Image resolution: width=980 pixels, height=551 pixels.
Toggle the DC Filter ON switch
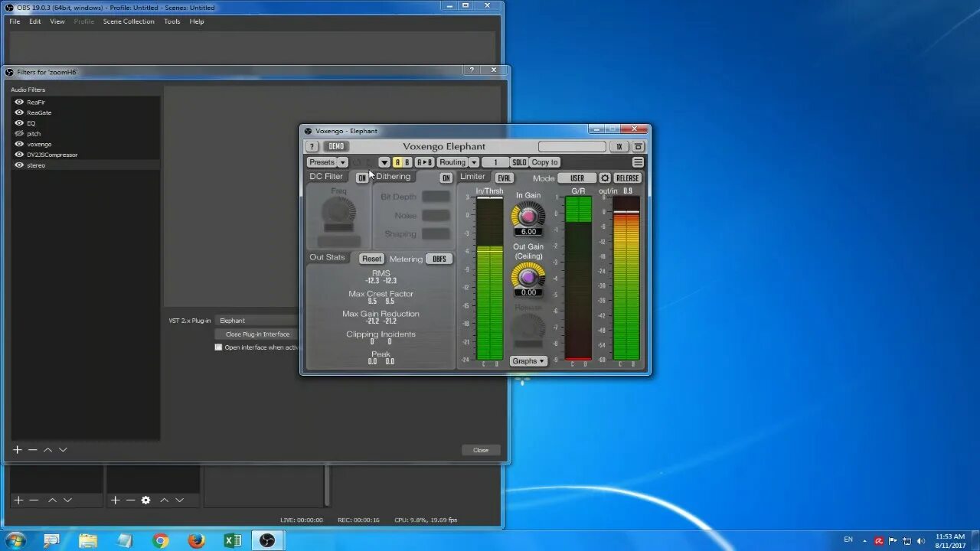coord(362,178)
